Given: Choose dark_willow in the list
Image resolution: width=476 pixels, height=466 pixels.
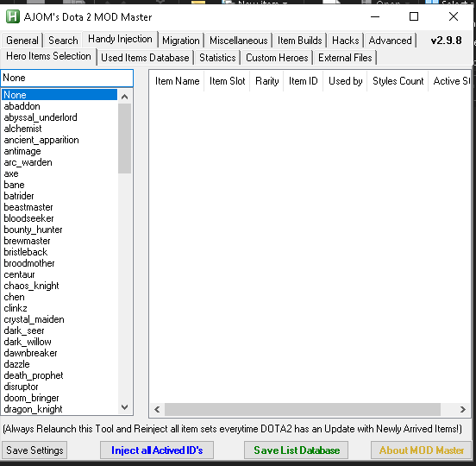Looking at the screenshot, I should click(x=60, y=342).
